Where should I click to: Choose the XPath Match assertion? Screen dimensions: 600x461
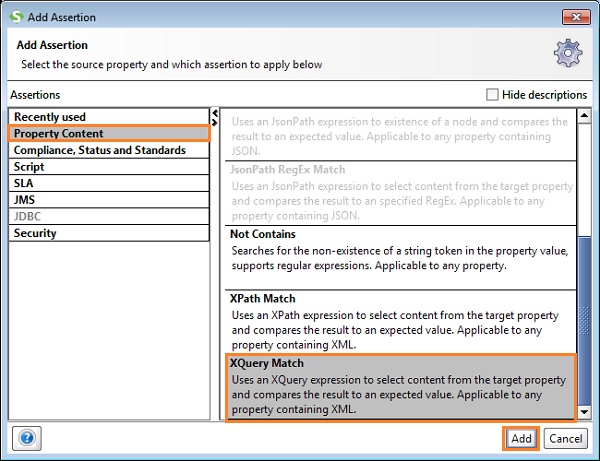click(x=401, y=322)
